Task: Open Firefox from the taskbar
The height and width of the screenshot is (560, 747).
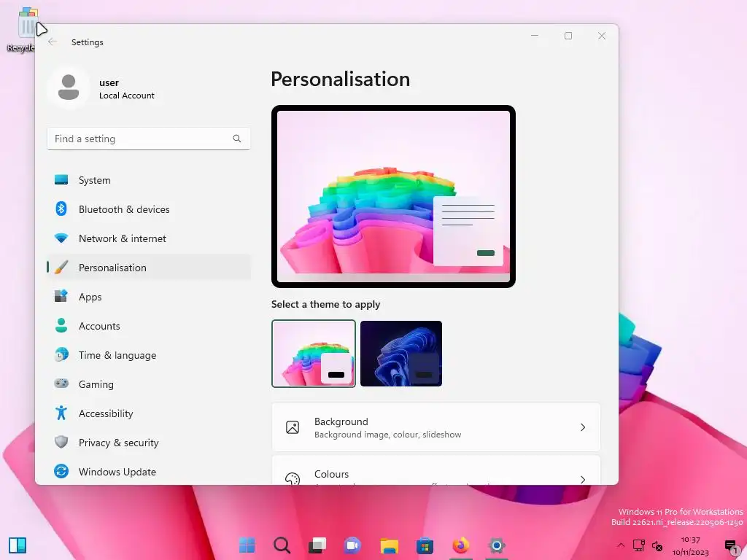Action: click(x=461, y=545)
